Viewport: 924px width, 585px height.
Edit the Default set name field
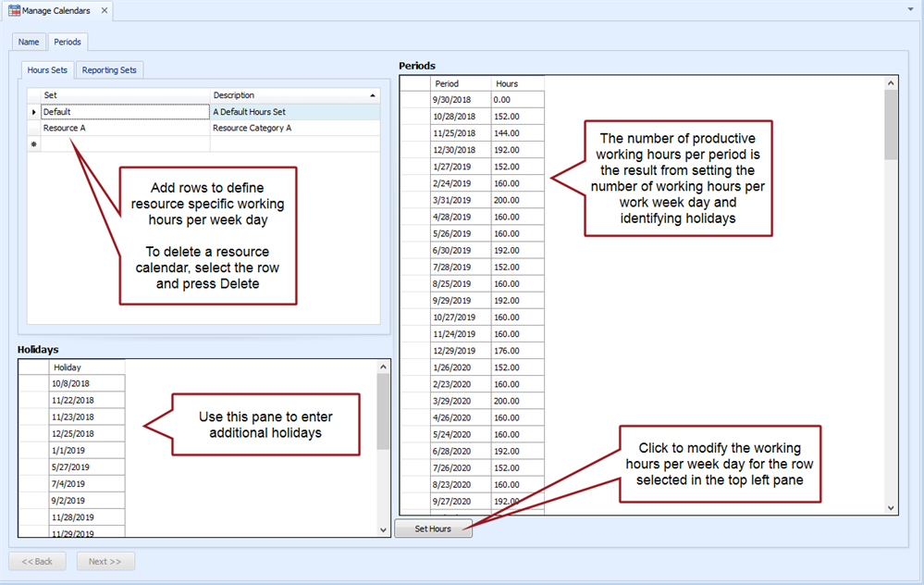(x=125, y=112)
